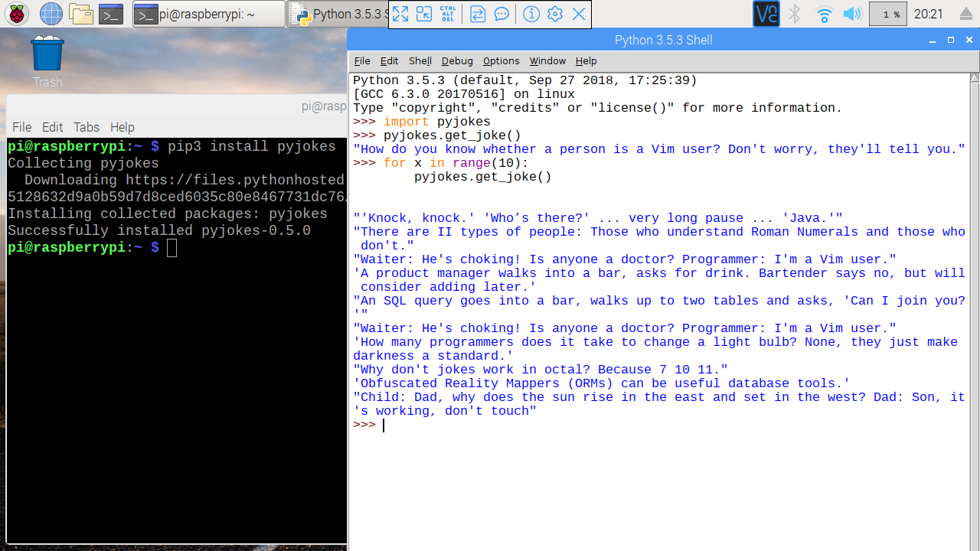
Task: Enter full screen via the VNC toolbar icon
Action: coord(400,14)
